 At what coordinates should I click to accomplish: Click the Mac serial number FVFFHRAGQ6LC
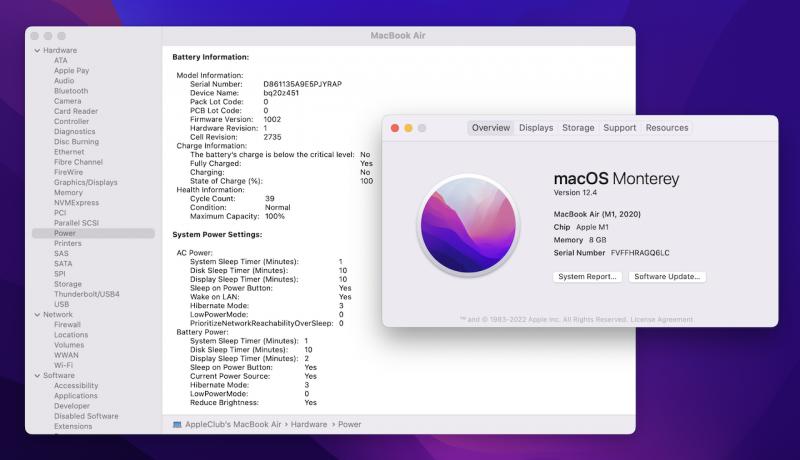(640, 253)
